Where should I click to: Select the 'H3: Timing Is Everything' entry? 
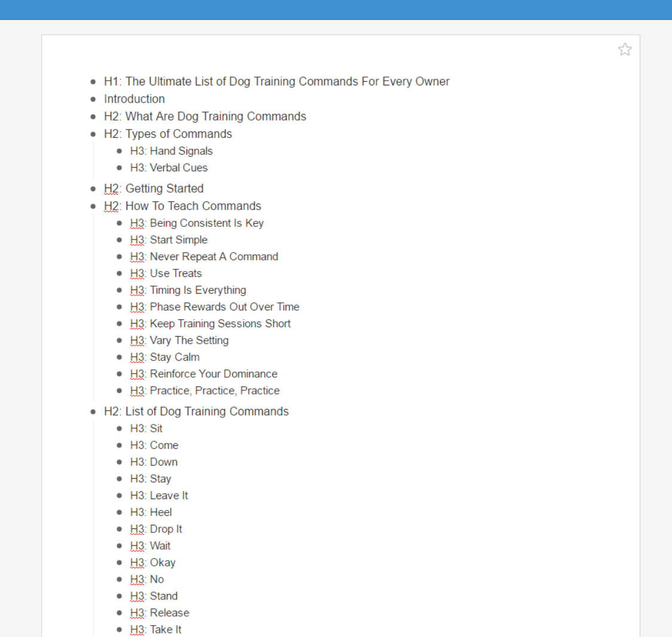pos(188,290)
